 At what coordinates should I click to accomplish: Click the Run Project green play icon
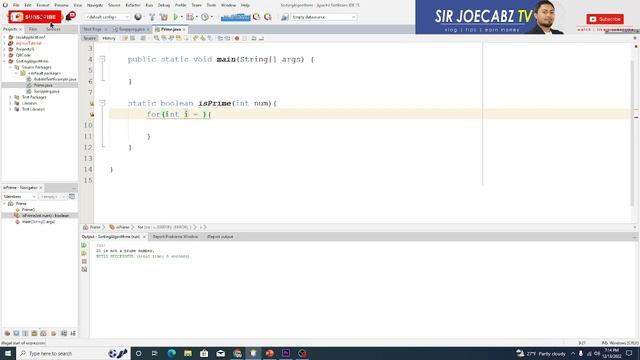click(176, 17)
